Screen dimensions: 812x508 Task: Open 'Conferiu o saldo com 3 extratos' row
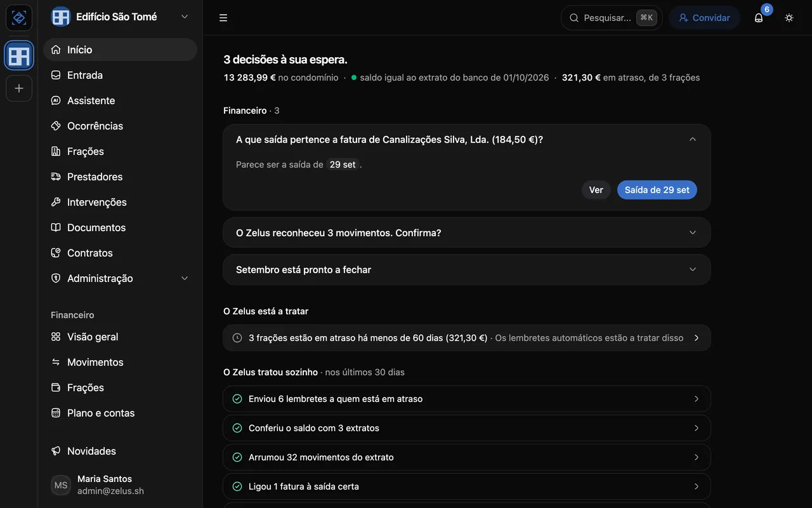pos(467,428)
